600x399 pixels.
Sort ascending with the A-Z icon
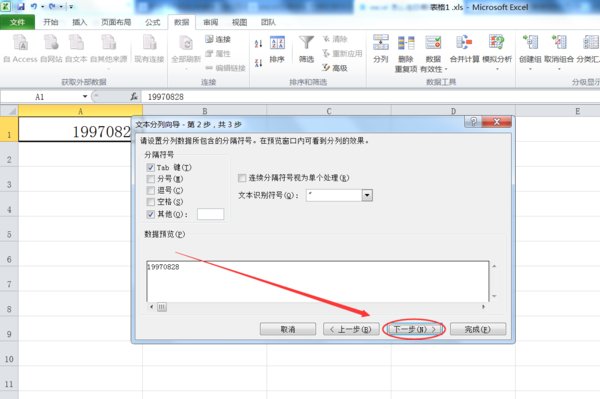click(x=259, y=44)
